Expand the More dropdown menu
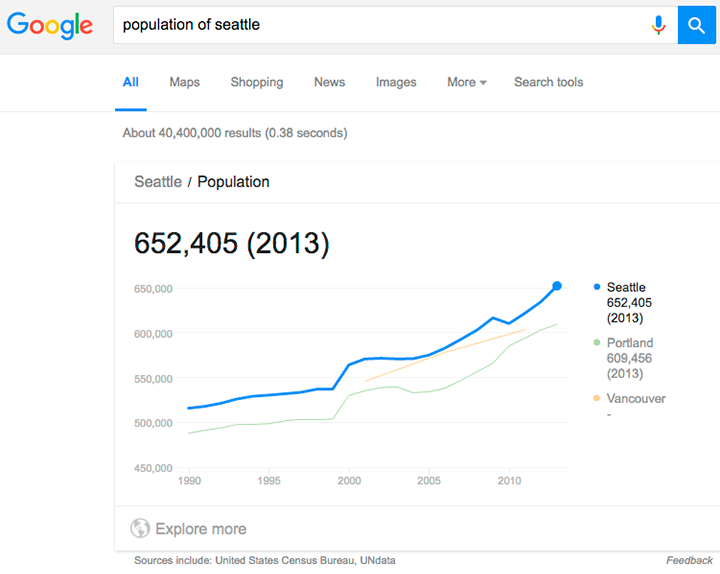Screen dimensions: 720x574 (x=467, y=82)
